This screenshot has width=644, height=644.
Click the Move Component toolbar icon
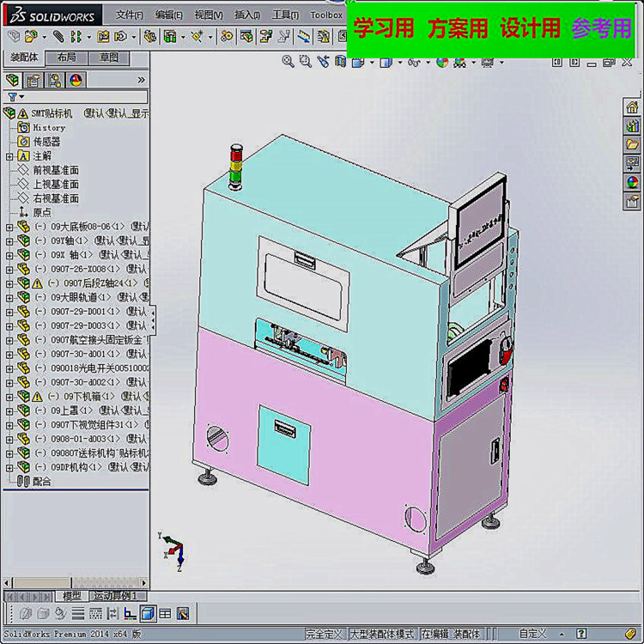tap(120, 37)
